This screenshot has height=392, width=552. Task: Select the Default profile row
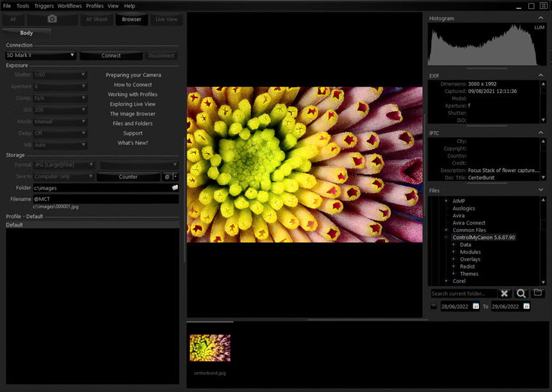pos(92,225)
